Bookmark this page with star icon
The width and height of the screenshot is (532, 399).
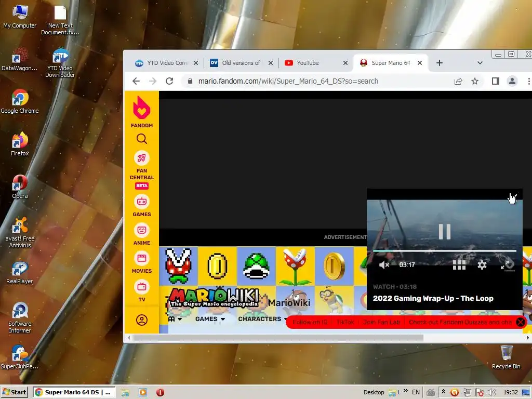[475, 81]
